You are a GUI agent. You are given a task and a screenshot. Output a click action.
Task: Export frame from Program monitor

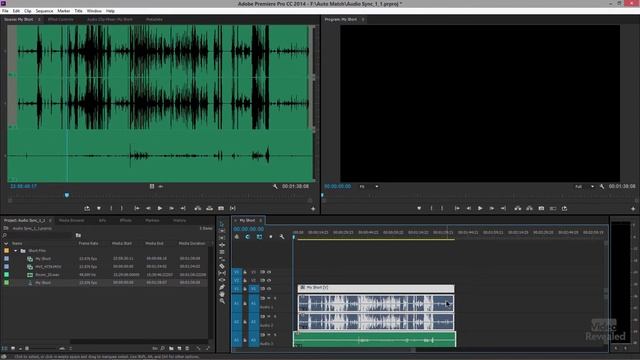pyautogui.click(x=541, y=208)
